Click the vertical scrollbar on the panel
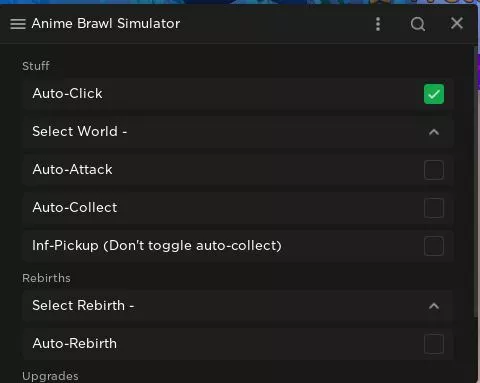The width and height of the screenshot is (480, 383). click(x=476, y=182)
